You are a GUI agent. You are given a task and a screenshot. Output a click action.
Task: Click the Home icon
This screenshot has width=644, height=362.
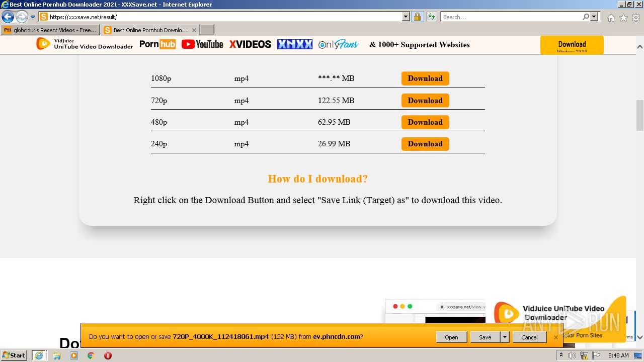[x=611, y=18]
